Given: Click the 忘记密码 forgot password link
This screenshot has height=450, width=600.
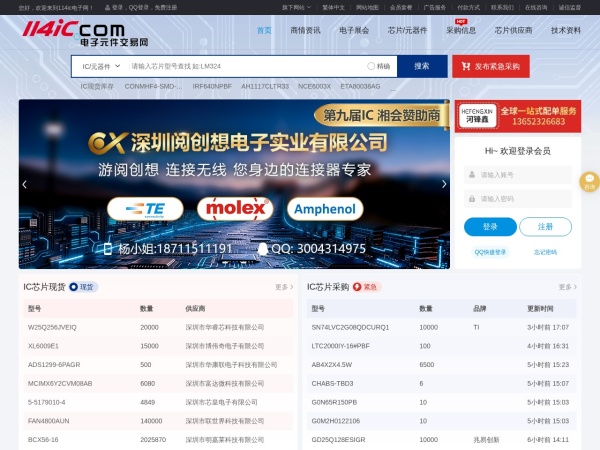Looking at the screenshot, I should (545, 252).
